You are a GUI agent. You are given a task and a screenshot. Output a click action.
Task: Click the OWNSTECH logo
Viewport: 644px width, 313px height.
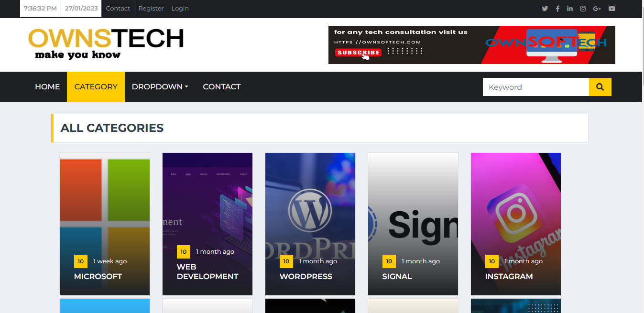(106, 44)
